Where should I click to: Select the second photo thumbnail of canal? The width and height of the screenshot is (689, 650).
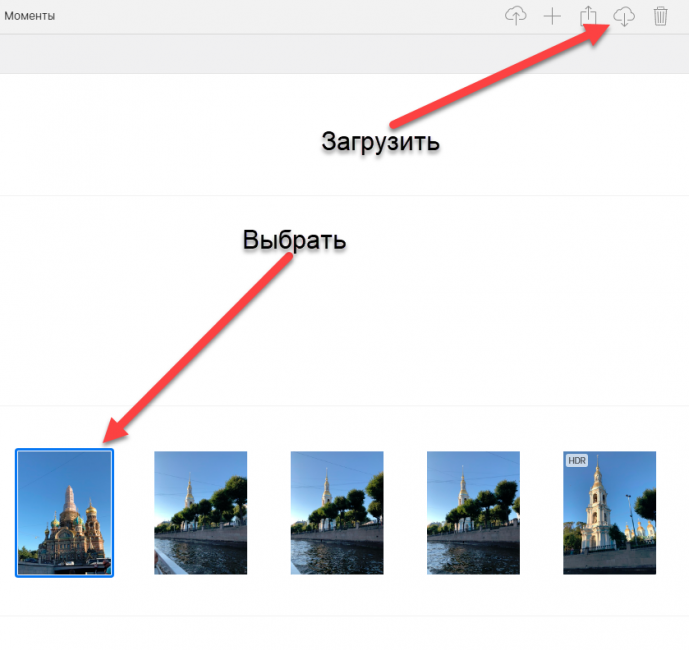pos(200,513)
